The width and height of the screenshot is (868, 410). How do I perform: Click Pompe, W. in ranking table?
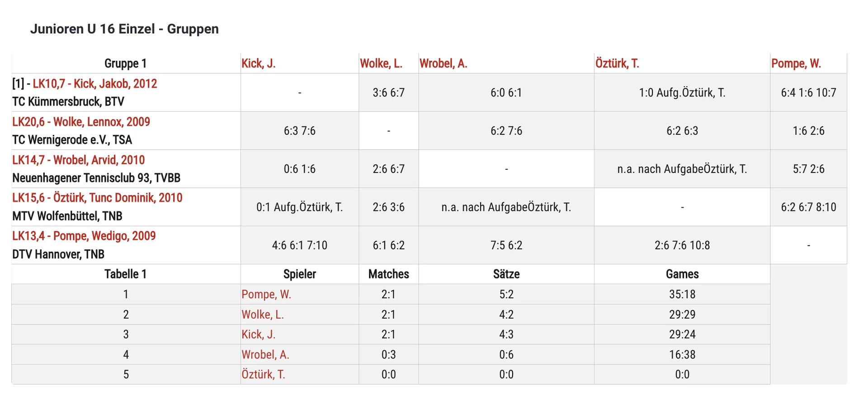(266, 294)
